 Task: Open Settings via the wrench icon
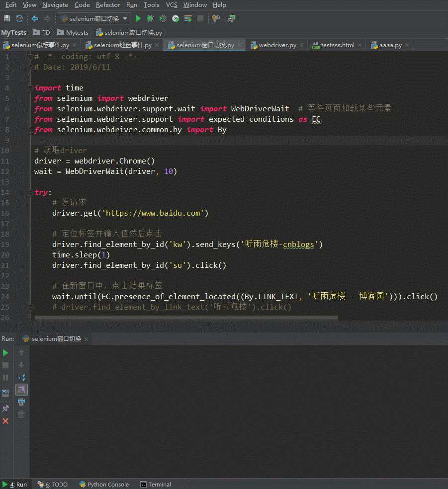(216, 18)
